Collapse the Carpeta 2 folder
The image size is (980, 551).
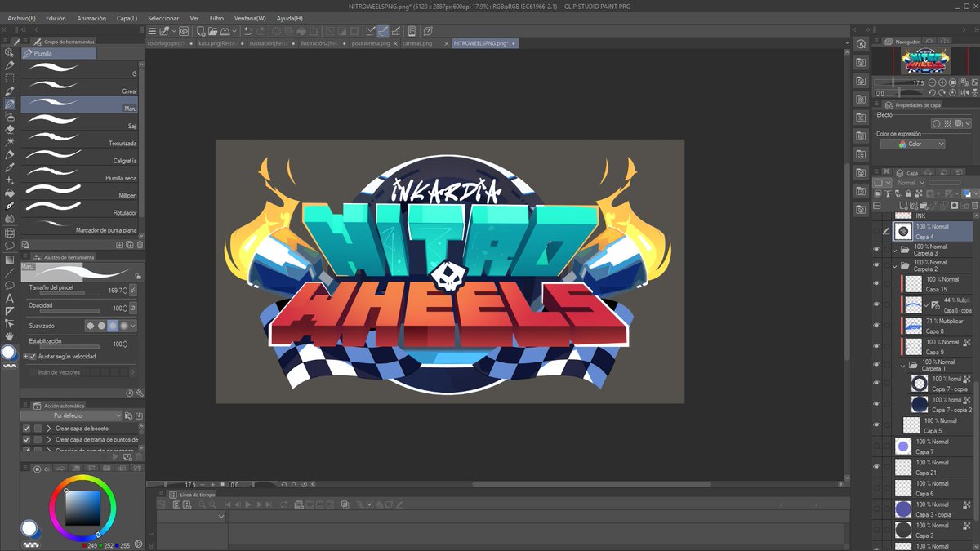pos(895,265)
